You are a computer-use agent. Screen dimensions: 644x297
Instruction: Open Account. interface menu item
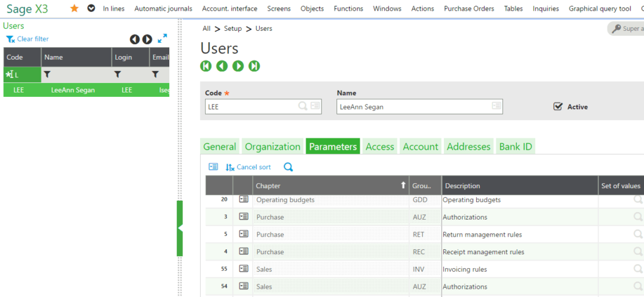(x=230, y=9)
